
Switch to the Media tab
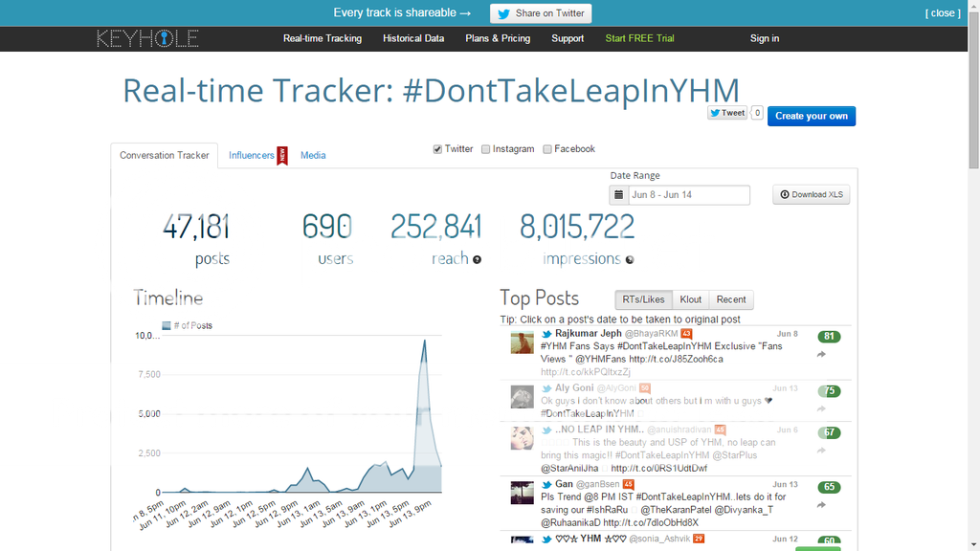(313, 156)
